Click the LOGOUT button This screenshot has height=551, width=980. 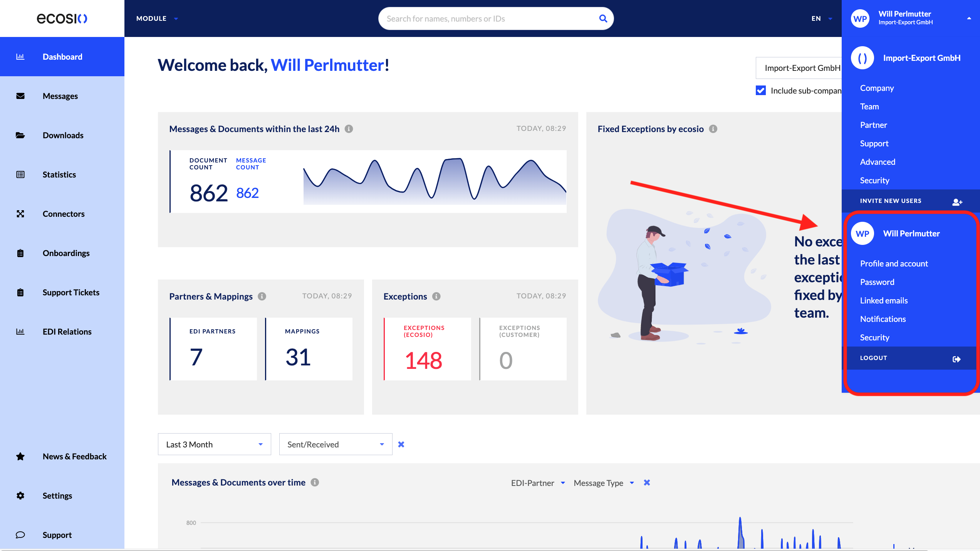(x=911, y=358)
